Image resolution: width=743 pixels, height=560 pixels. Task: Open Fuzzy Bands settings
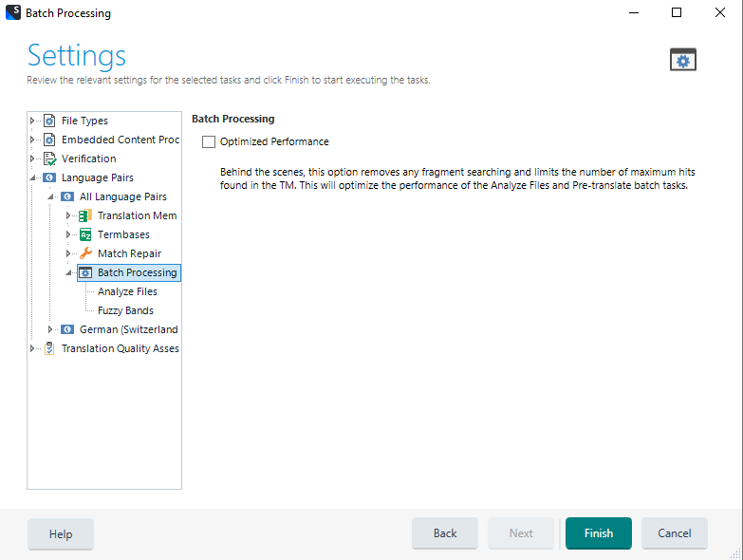[125, 310]
